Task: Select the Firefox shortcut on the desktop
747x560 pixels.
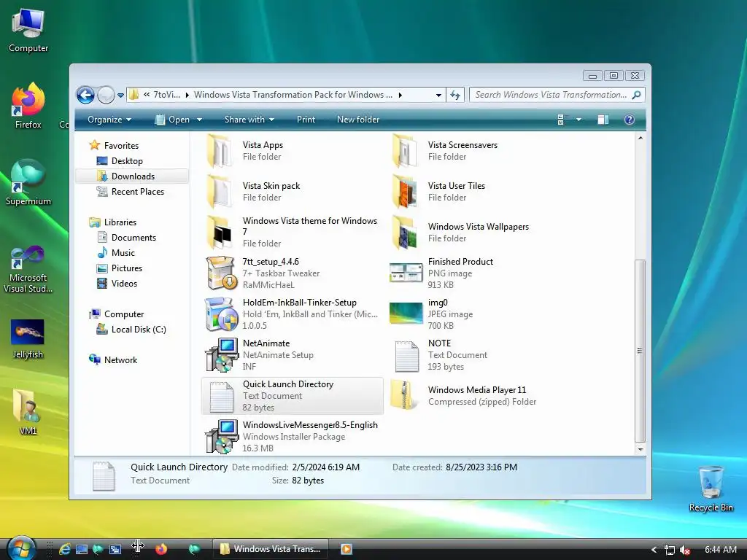Action: (x=28, y=106)
